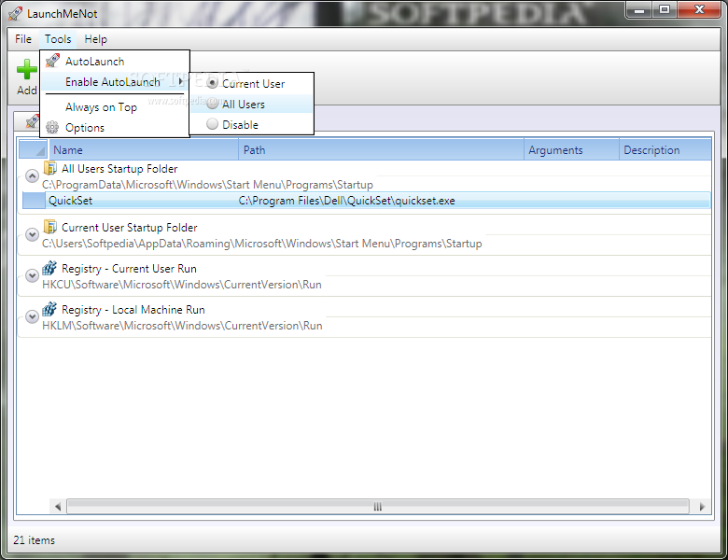The image size is (728, 560).
Task: Click the ProgramData Startup folder path text
Action: click(x=207, y=185)
